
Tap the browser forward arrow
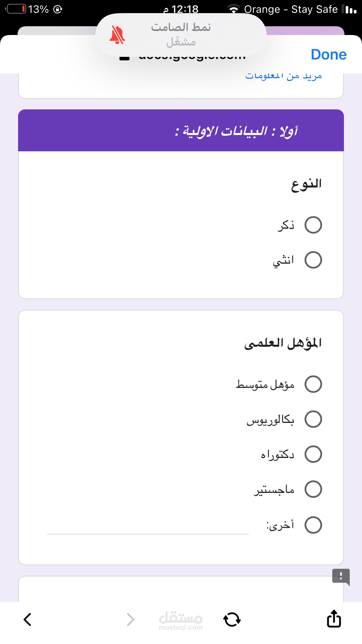click(131, 619)
